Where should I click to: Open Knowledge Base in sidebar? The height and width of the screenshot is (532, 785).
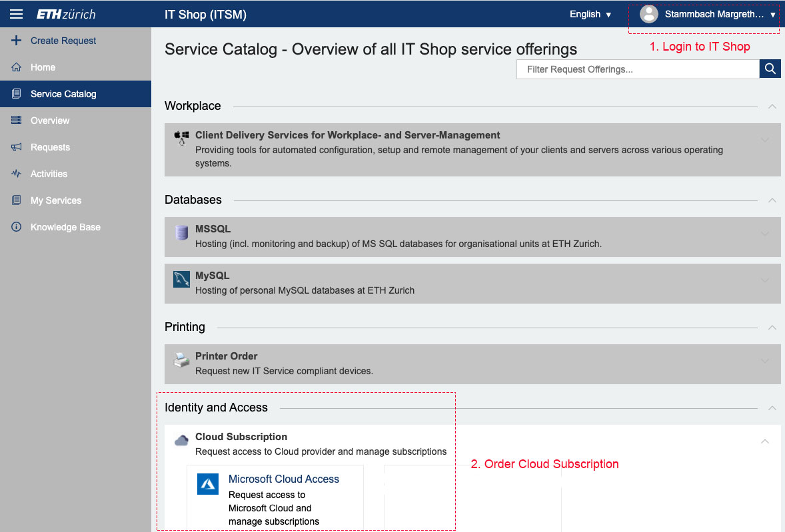coord(75,227)
